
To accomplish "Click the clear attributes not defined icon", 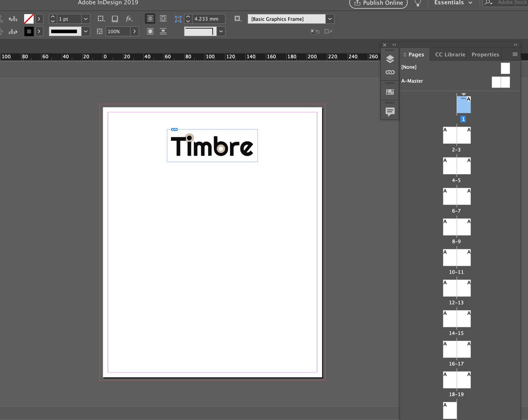I will pyautogui.click(x=328, y=31).
